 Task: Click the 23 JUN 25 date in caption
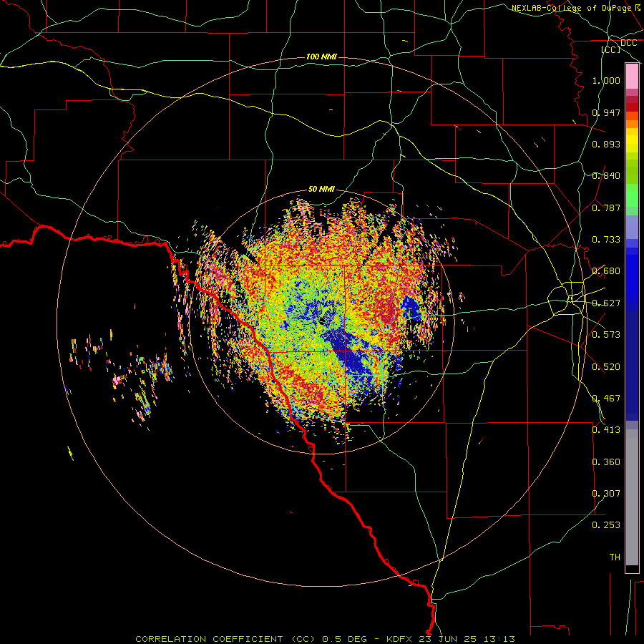click(448, 639)
